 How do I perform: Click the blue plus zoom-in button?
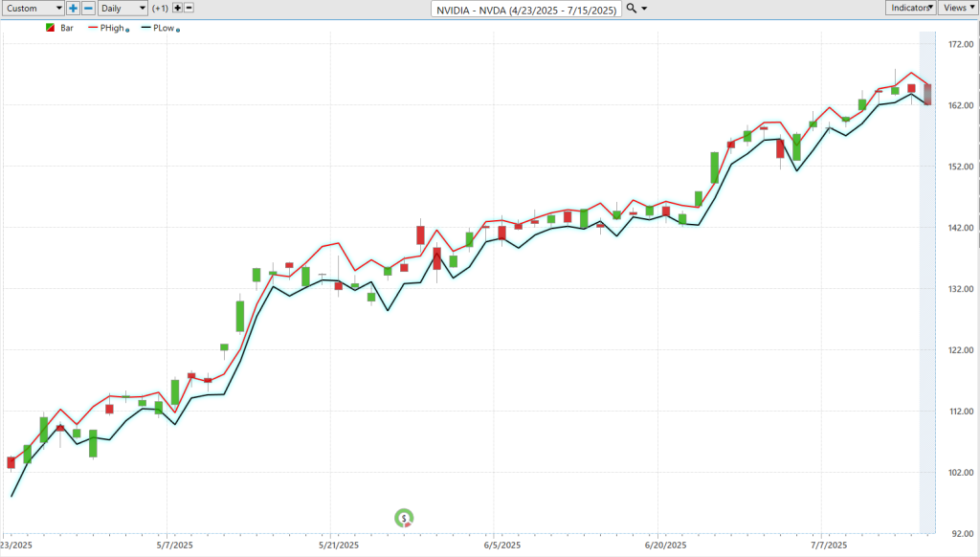pos(73,8)
